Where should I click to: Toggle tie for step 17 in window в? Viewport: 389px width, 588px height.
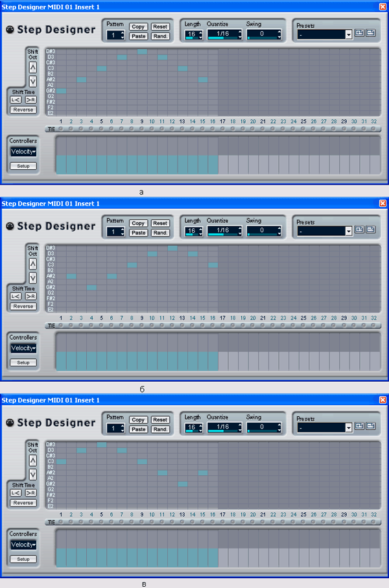point(223,522)
